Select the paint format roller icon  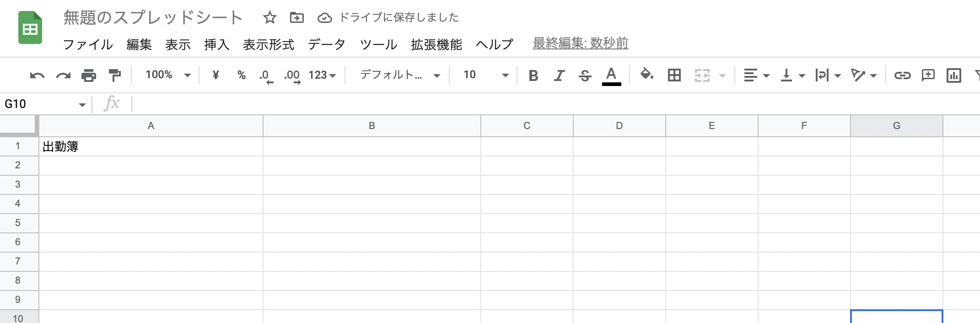(114, 75)
